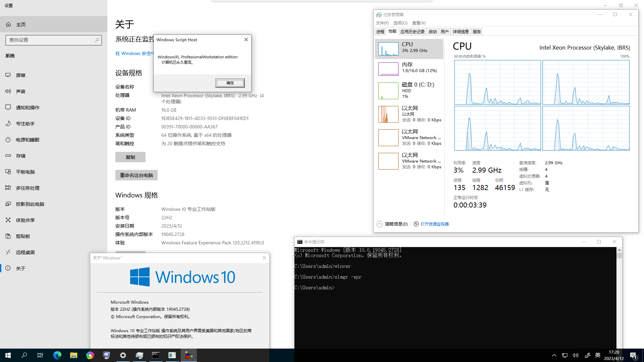Click the Shared experiences (体验共享) icon
Image resolution: width=644 pixels, height=362 pixels.
coord(8,220)
